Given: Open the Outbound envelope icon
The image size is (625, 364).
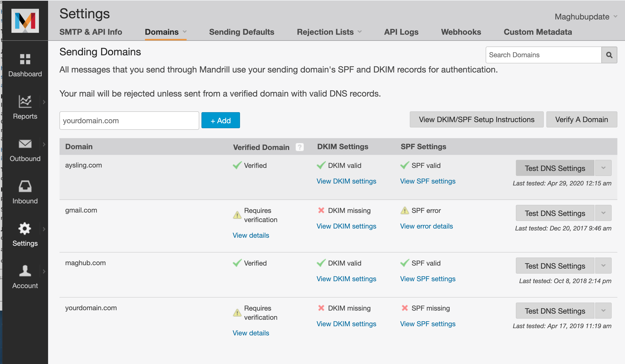Looking at the screenshot, I should 25,144.
